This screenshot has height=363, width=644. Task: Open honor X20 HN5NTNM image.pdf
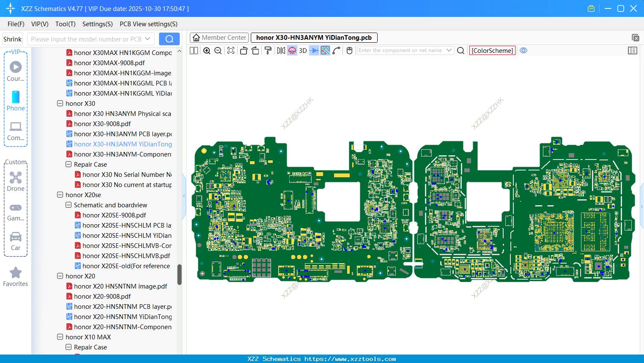pyautogui.click(x=117, y=286)
